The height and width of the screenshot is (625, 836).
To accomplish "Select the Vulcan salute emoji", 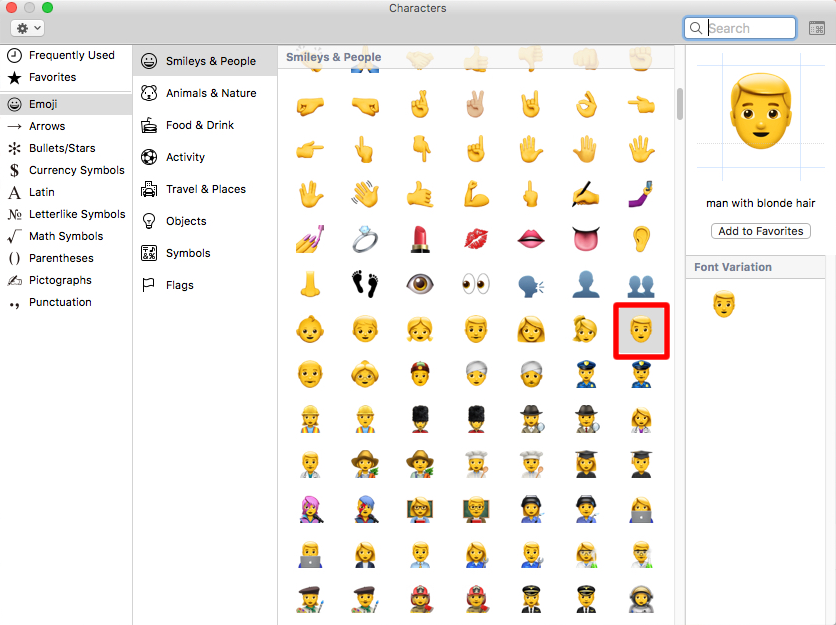I will tap(310, 194).
